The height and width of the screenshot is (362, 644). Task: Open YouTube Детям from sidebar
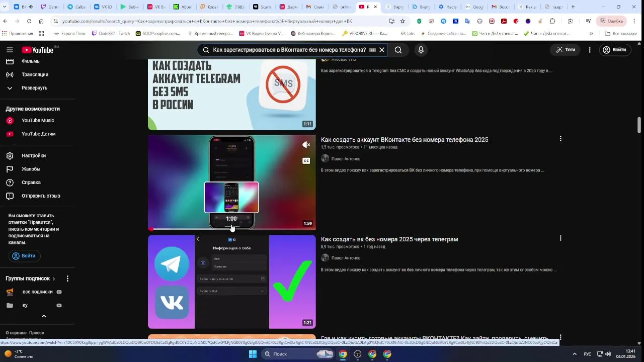click(x=37, y=134)
